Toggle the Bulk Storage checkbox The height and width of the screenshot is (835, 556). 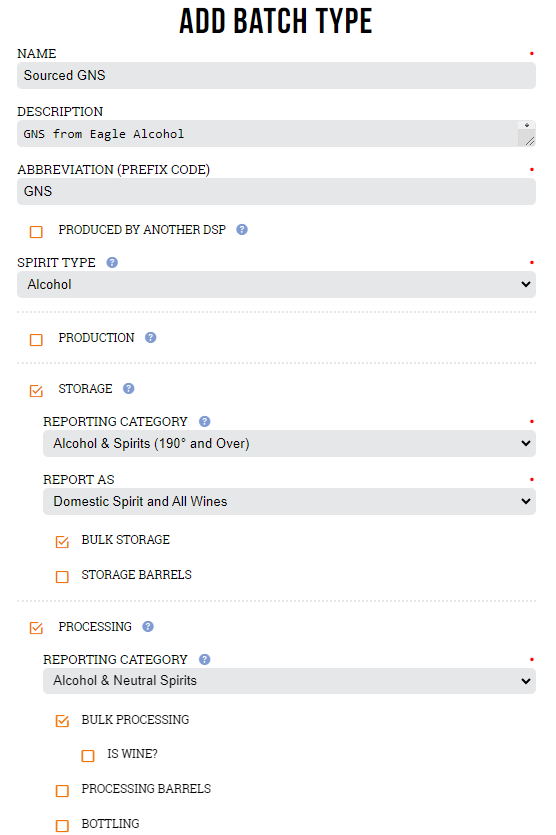pyautogui.click(x=62, y=542)
